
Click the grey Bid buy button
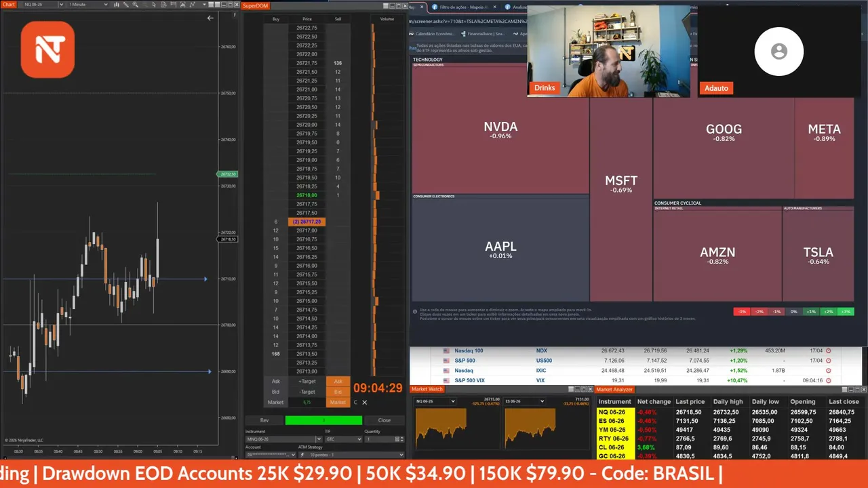pos(275,392)
